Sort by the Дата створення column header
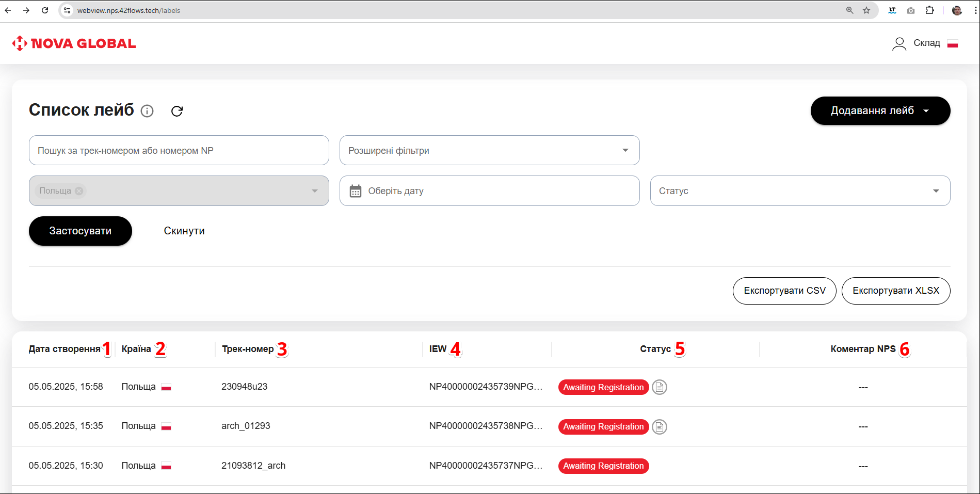Screen dimensions: 980x494 tap(65, 349)
